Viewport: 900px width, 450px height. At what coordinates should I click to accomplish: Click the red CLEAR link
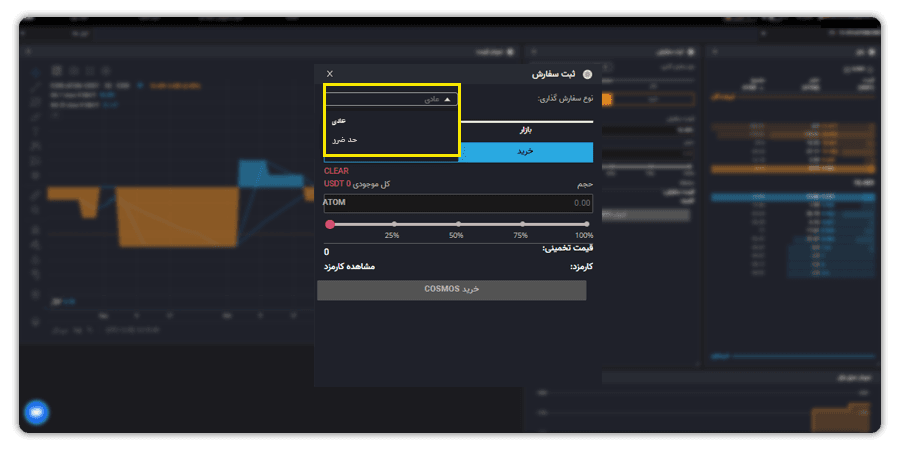336,171
